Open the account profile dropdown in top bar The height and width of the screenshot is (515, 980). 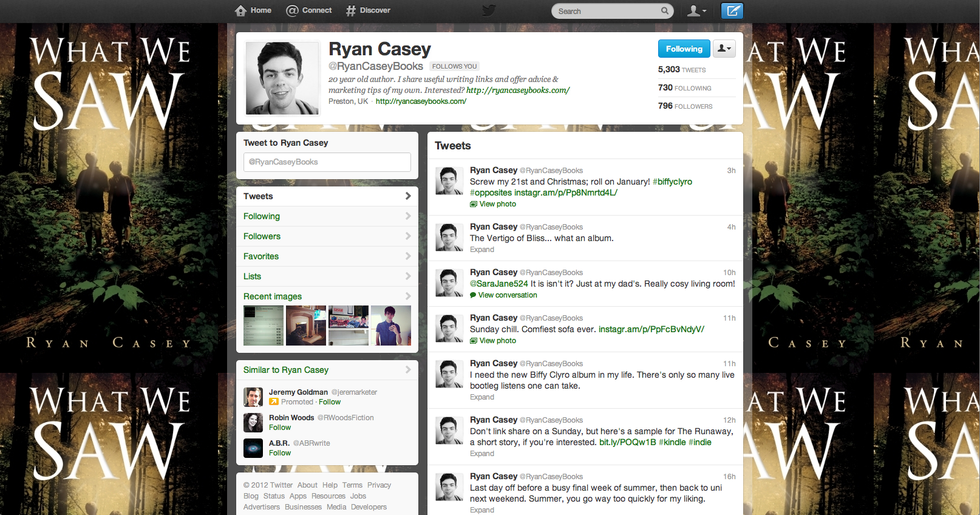click(696, 10)
